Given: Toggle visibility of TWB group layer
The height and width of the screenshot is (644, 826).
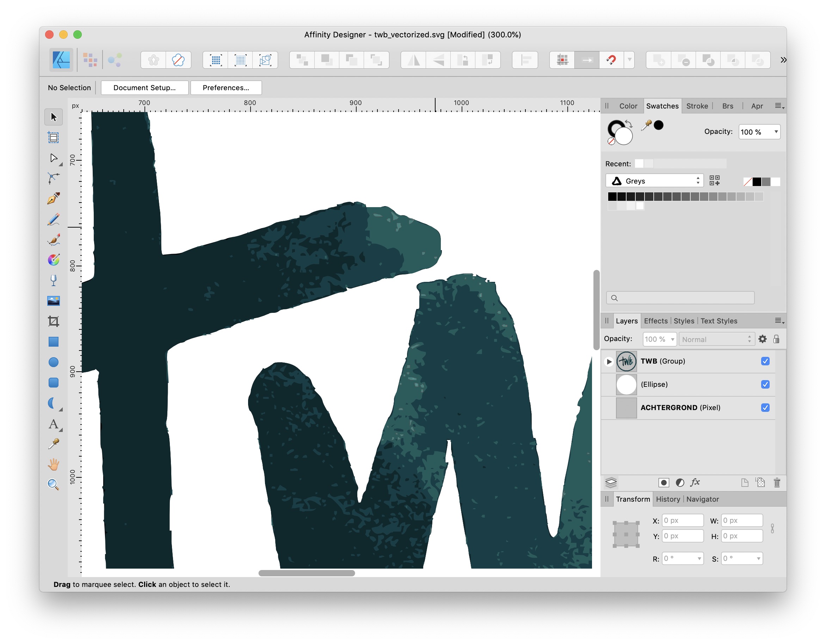Looking at the screenshot, I should [x=765, y=361].
